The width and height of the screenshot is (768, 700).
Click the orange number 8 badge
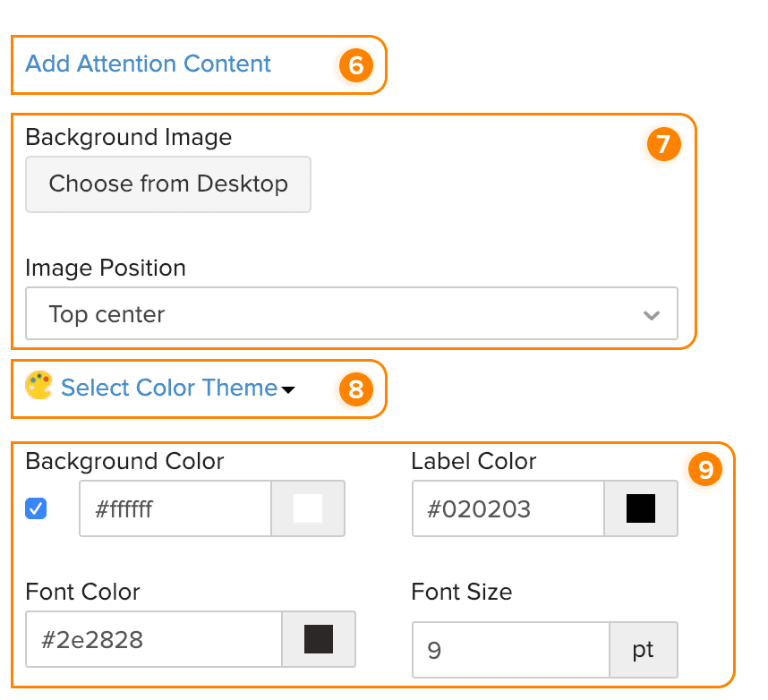[355, 388]
